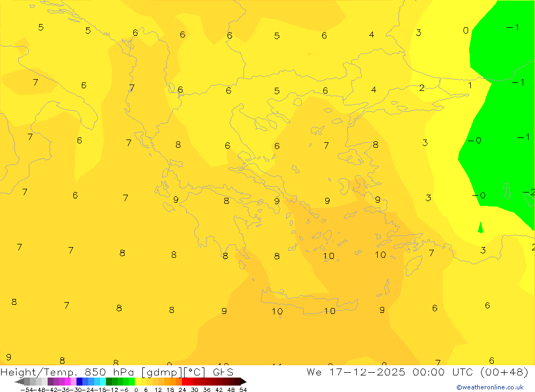Click the dark right arrow end of color scale
This screenshot has height=392, width=535.
click(243, 382)
